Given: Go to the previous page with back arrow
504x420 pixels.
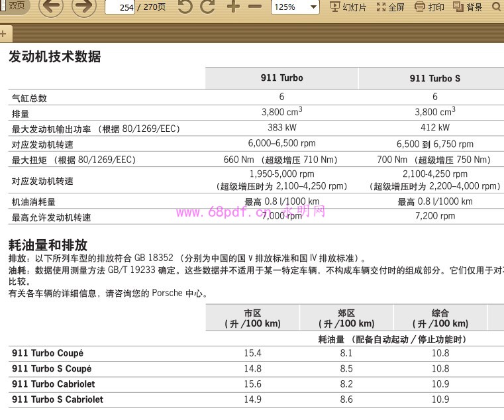Looking at the screenshot, I should pyautogui.click(x=51, y=7).
